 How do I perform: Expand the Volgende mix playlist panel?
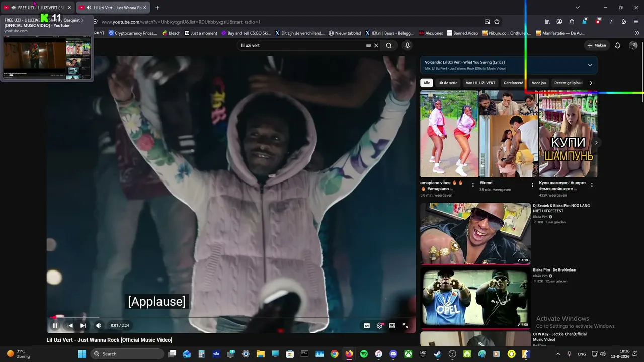590,65
